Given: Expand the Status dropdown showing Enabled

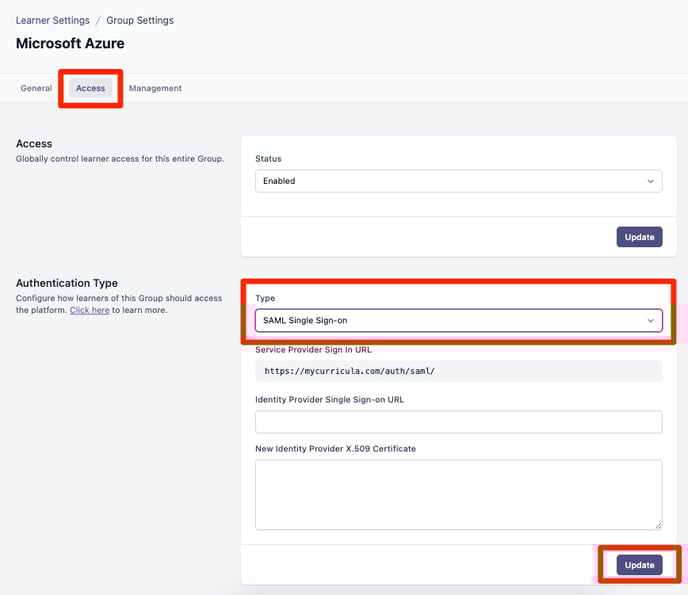Looking at the screenshot, I should (459, 181).
